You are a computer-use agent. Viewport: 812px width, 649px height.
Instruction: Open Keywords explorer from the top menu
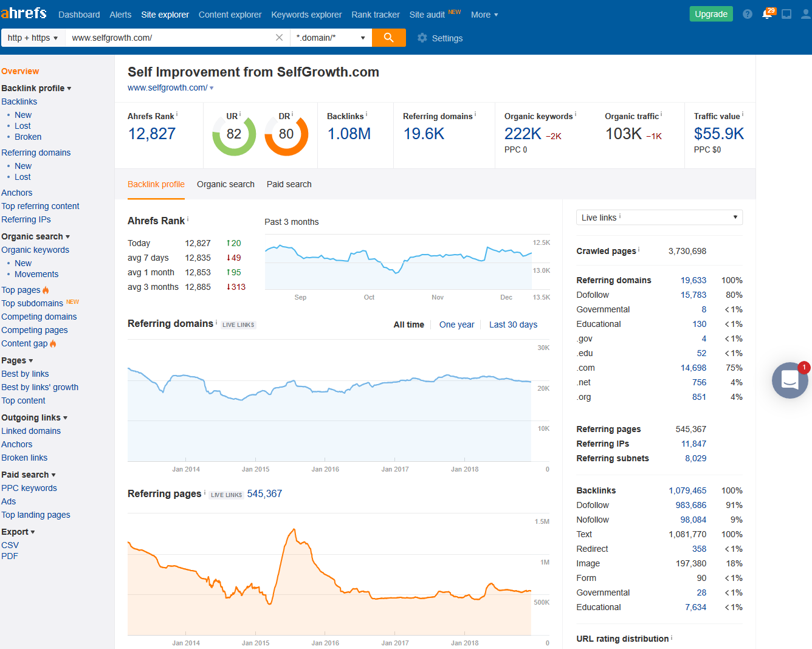(306, 14)
